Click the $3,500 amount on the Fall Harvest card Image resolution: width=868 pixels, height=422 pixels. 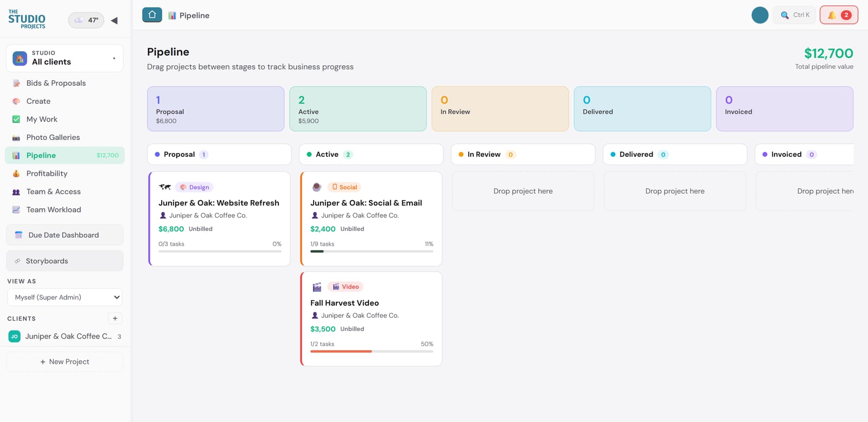coord(323,329)
